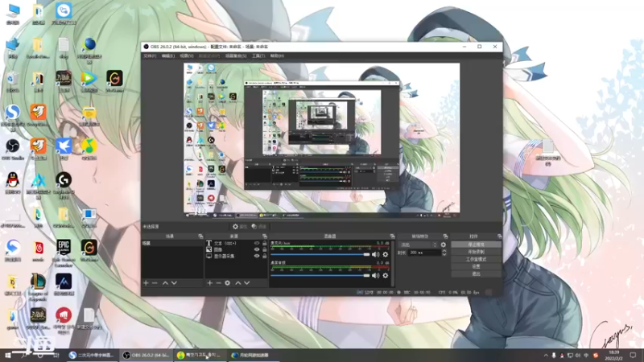Image resolution: width=644 pixels, height=362 pixels.
Task: Open League of Legends desktop icon
Action: point(38,287)
